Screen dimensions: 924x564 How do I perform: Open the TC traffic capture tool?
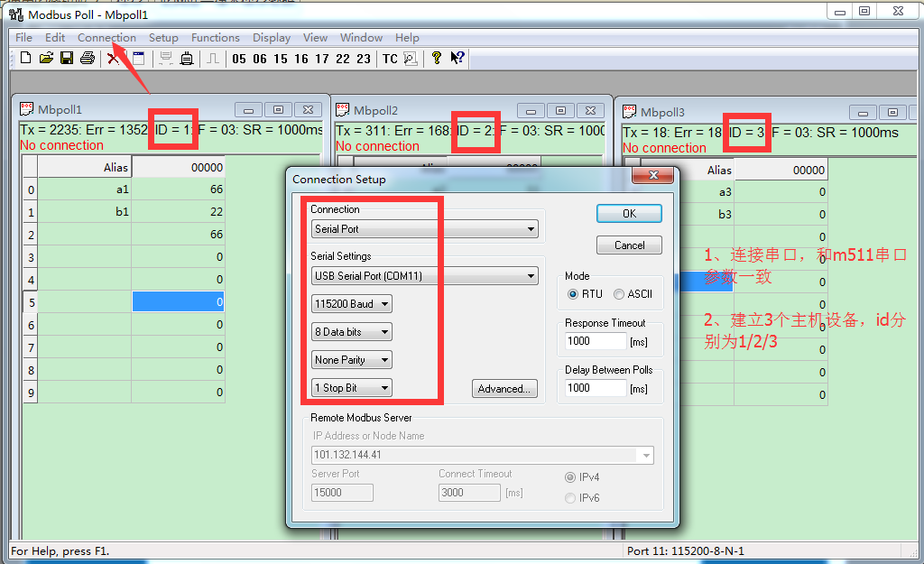(390, 59)
